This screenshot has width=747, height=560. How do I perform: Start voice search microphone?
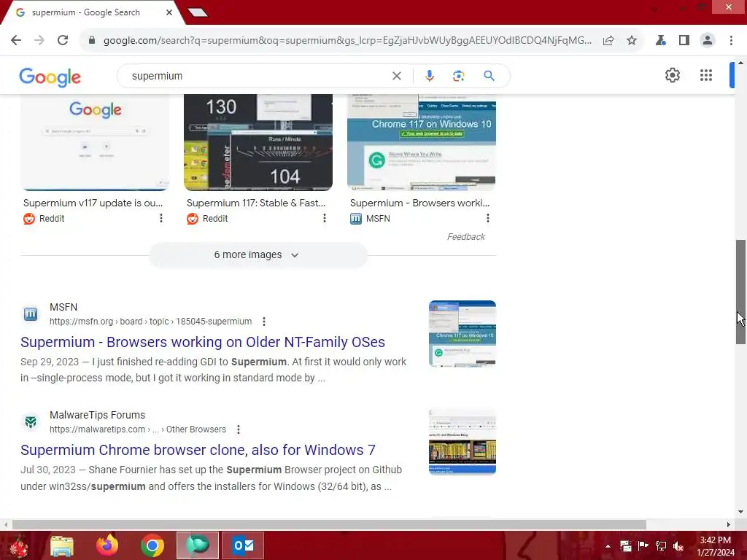click(x=429, y=76)
